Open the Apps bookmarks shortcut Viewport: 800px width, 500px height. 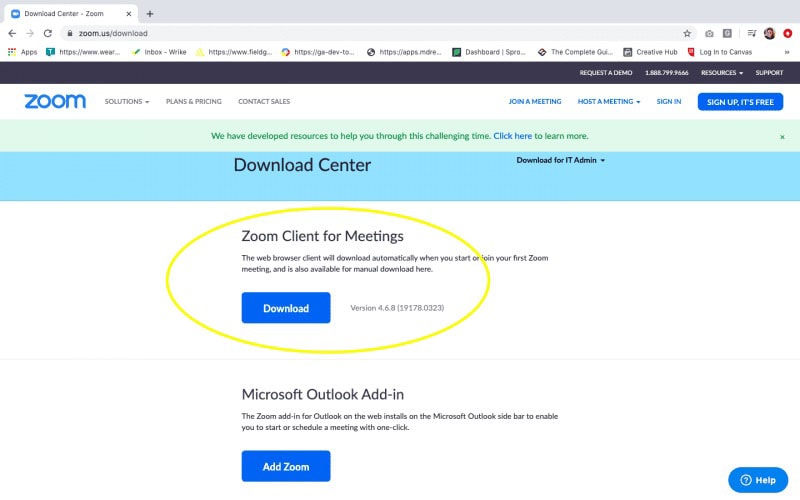tap(22, 52)
